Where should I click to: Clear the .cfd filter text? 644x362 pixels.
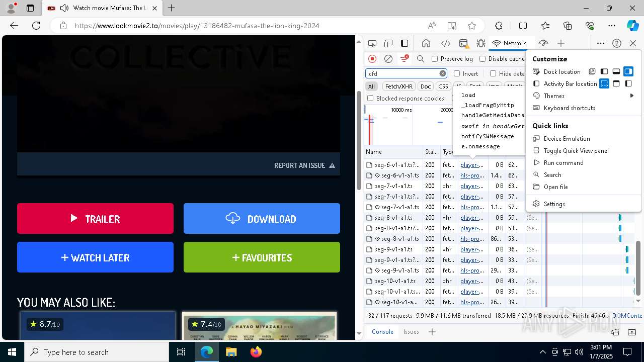(x=443, y=73)
